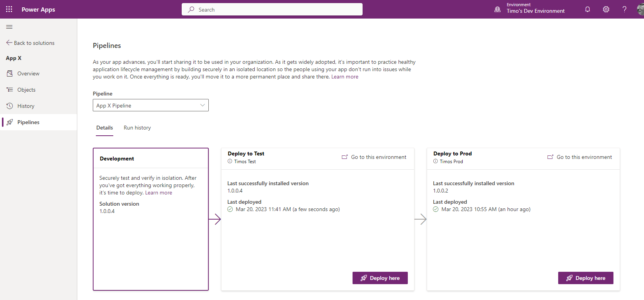Open the user profile avatar
This screenshot has width=644, height=300.
[640, 9]
